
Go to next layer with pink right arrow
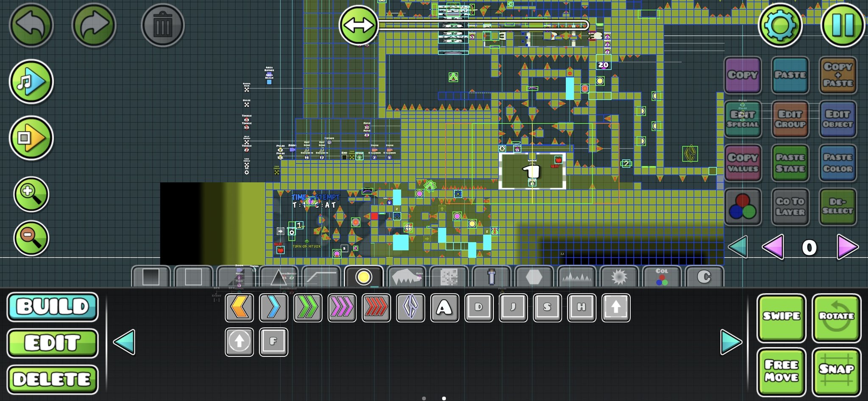[848, 247]
